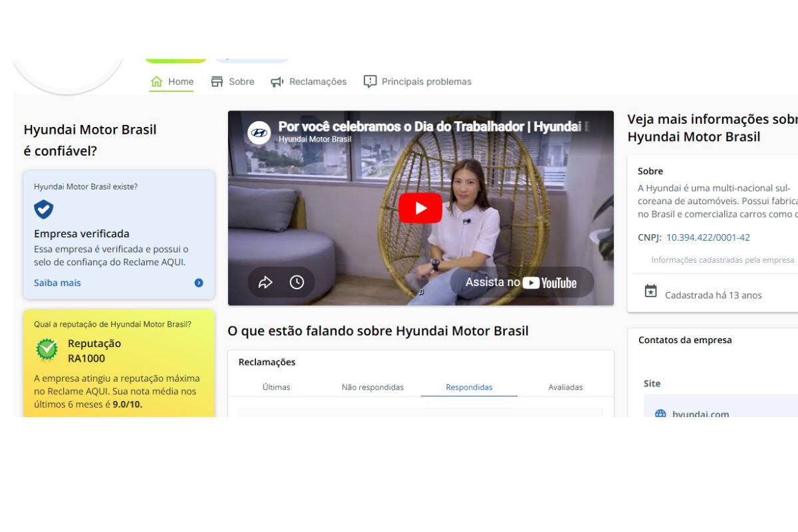Click the Home icon in the navigation bar

(x=157, y=80)
